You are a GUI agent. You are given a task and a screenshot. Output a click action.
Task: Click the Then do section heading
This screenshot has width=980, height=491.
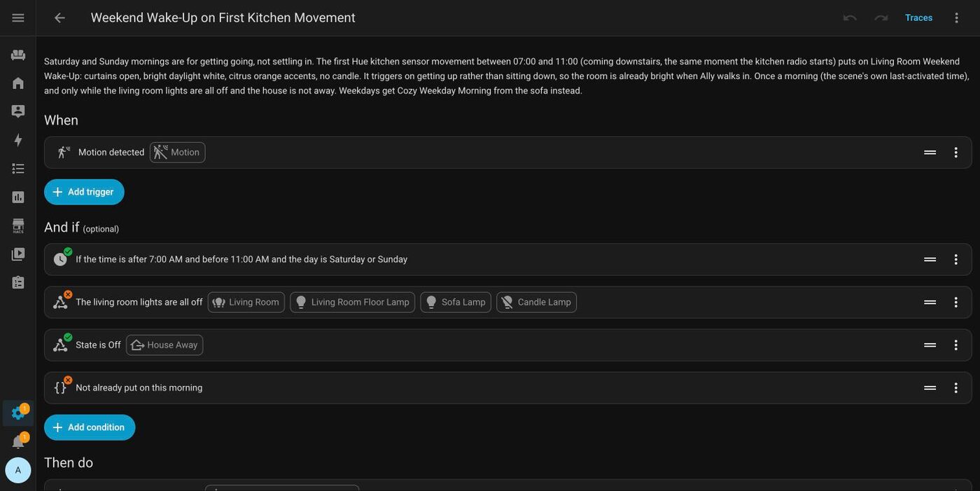tap(69, 463)
